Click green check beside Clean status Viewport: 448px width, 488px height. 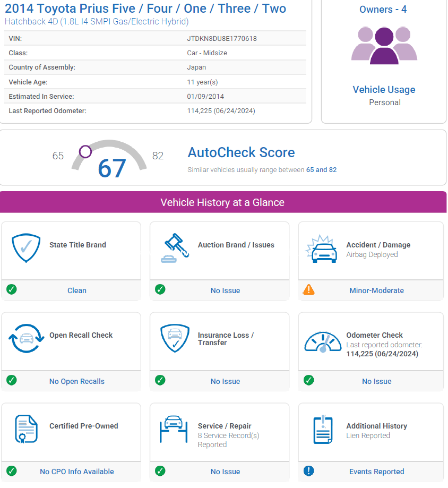[12, 289]
